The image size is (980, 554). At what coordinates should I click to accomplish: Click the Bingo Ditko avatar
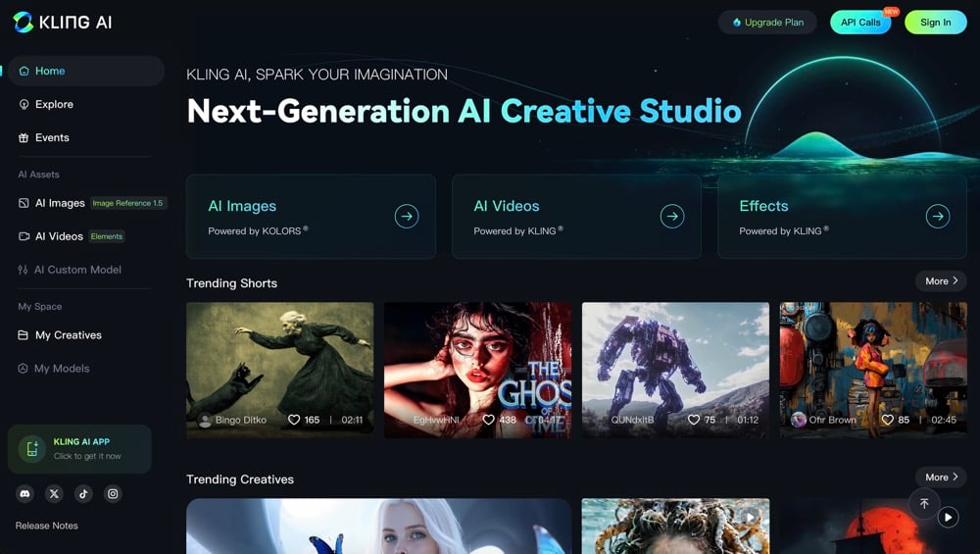click(205, 420)
